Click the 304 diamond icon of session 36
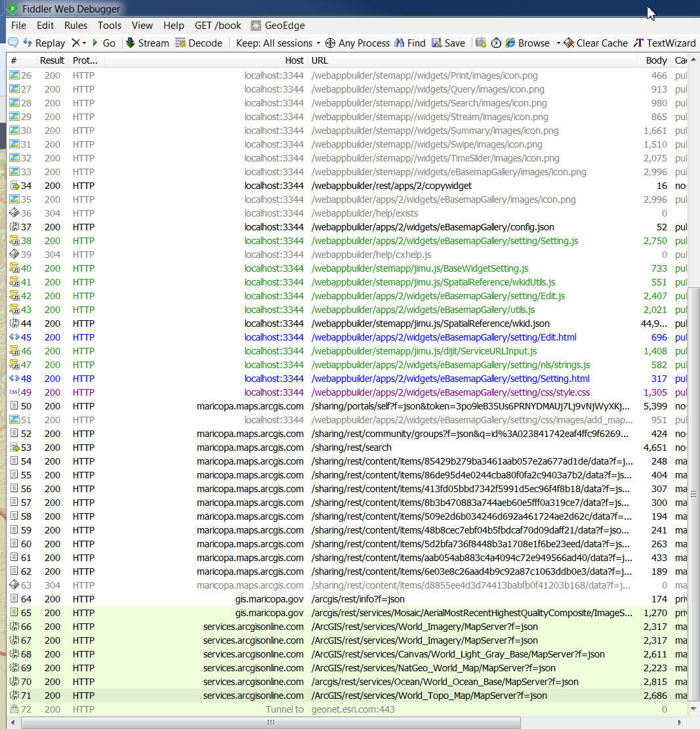This screenshot has height=729, width=700. coord(14,213)
